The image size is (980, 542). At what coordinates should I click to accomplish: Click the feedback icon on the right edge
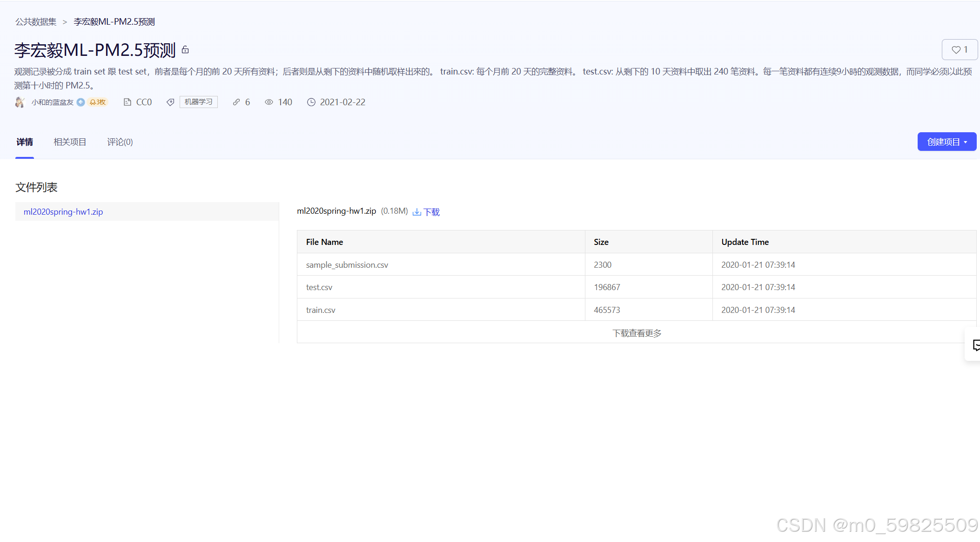[x=976, y=345]
